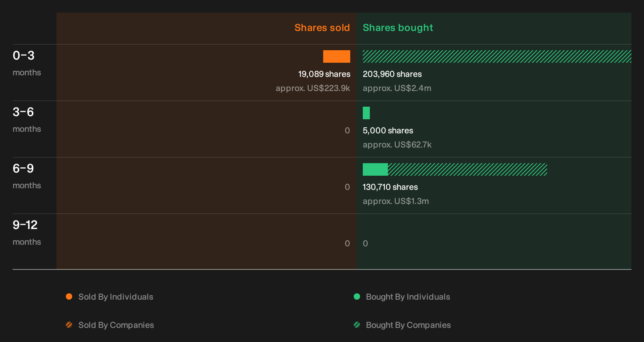Click the 5,000 shares value
Image resolution: width=644 pixels, height=342 pixels.
click(388, 131)
